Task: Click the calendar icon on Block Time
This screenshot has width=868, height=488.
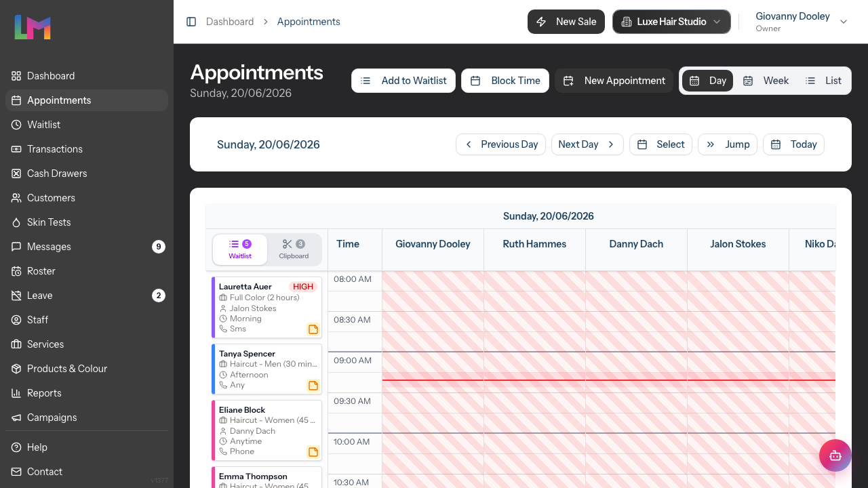Action: pos(475,81)
